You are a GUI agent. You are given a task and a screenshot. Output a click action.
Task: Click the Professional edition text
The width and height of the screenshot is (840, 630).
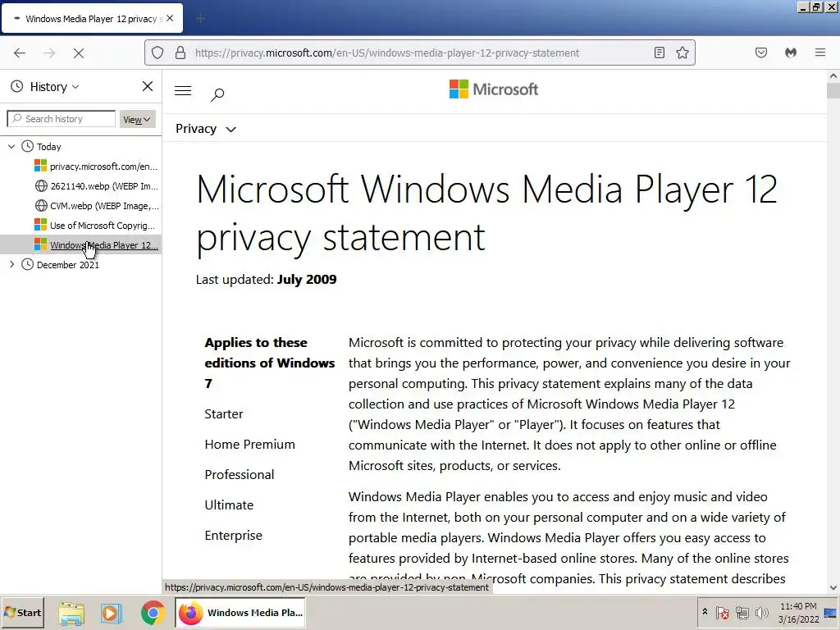[239, 475]
